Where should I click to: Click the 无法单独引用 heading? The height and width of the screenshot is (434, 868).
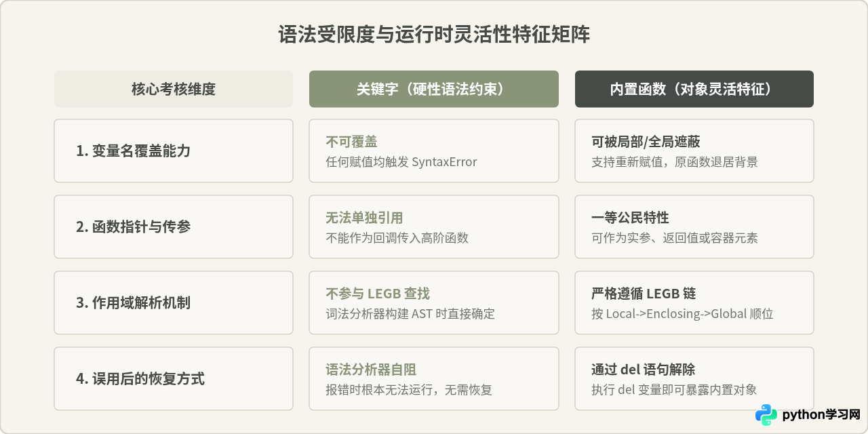[x=364, y=218]
